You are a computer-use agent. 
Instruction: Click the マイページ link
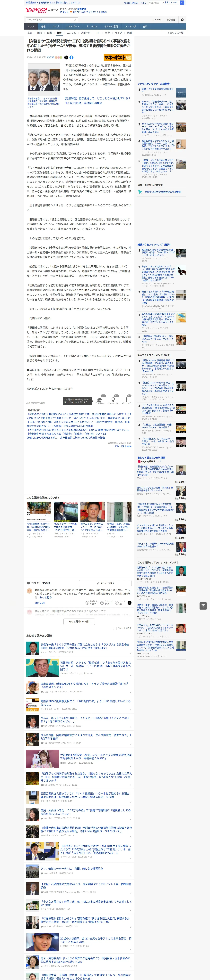(157, 19)
